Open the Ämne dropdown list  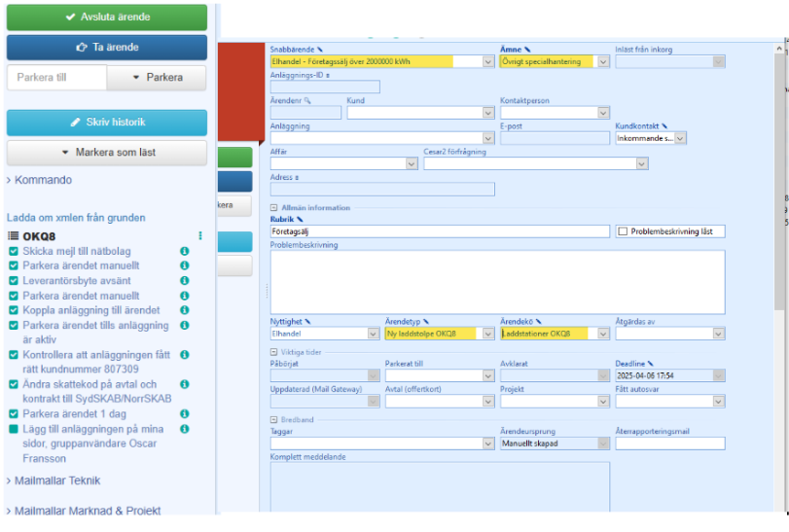(x=603, y=61)
